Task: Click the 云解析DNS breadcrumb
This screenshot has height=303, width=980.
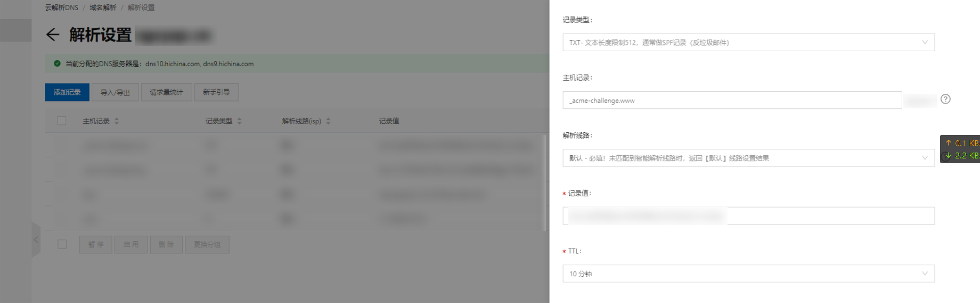Action: coord(61,7)
